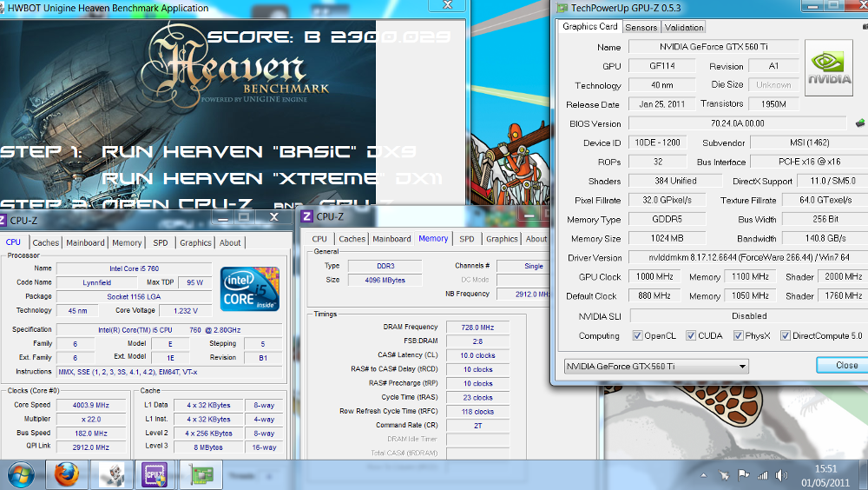868x490 pixels.
Task: Click the Default Clock 880 MHz field
Action: pyautogui.click(x=654, y=295)
